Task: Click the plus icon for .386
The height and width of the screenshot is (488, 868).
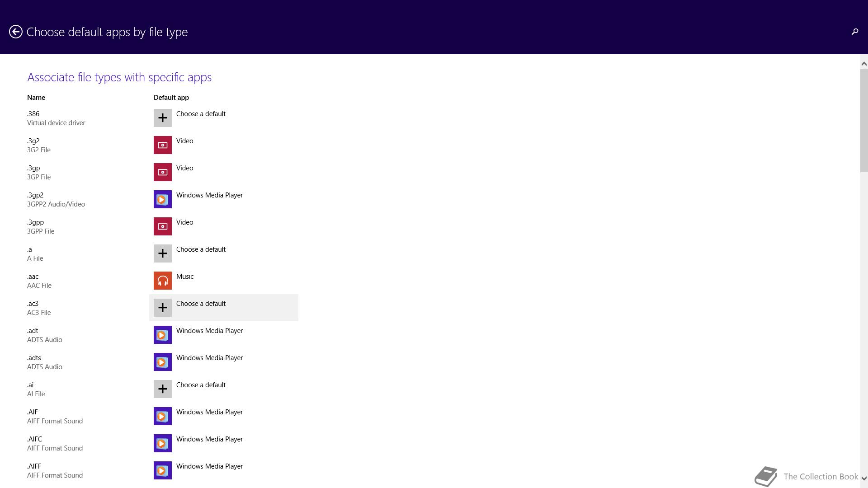Action: click(163, 118)
